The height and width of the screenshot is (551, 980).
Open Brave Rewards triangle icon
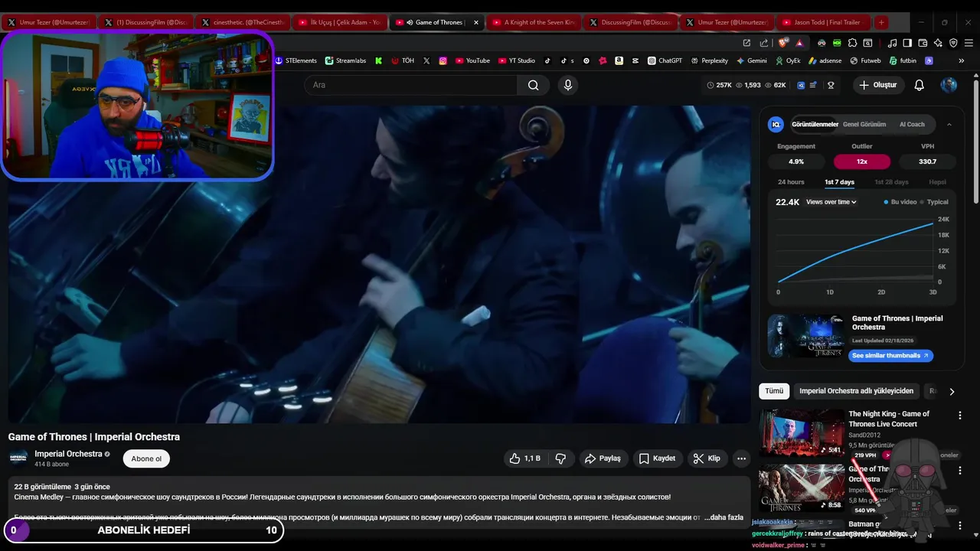(799, 43)
